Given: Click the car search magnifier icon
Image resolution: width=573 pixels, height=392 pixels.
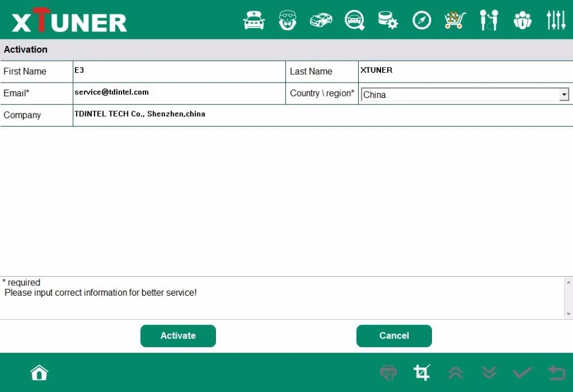Looking at the screenshot, I should tap(355, 20).
